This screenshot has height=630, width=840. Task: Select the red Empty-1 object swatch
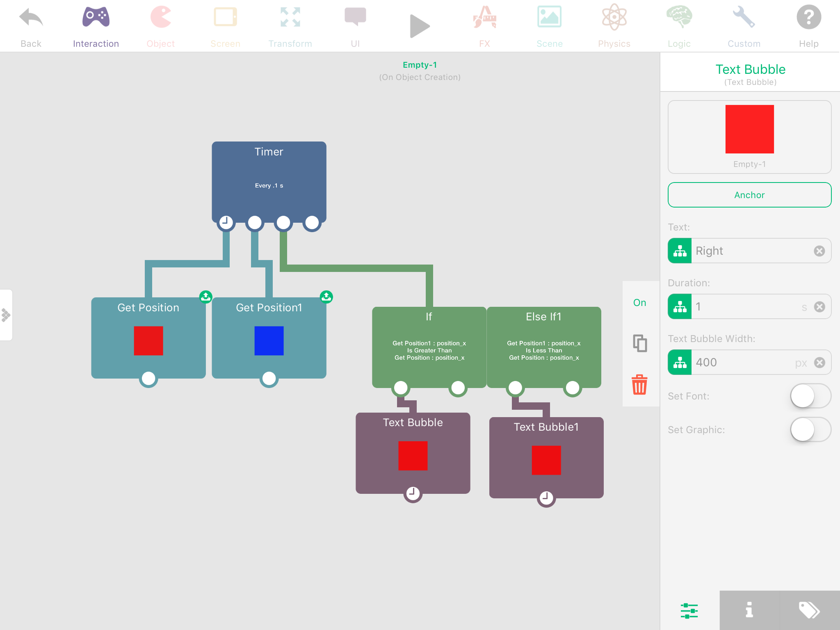[x=749, y=129]
